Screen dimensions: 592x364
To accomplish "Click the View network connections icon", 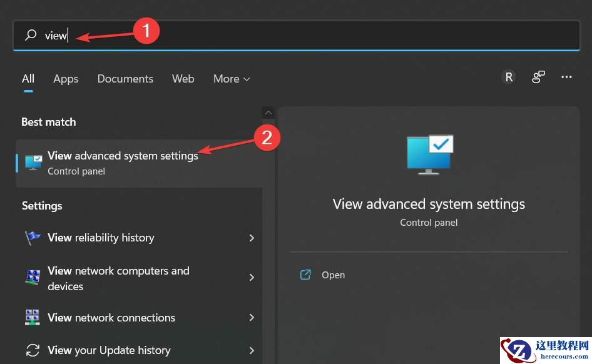I will (32, 318).
